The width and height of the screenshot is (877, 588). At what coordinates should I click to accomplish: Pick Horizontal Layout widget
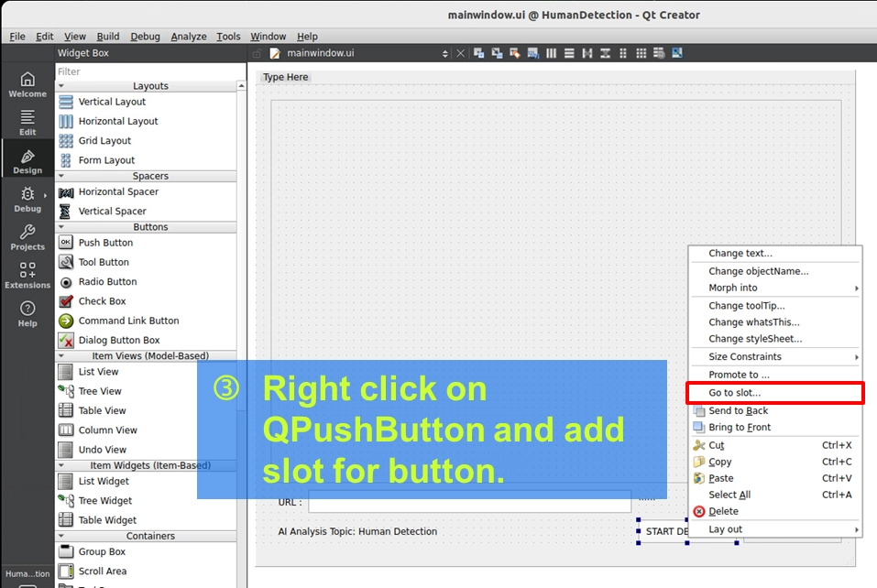[118, 121]
